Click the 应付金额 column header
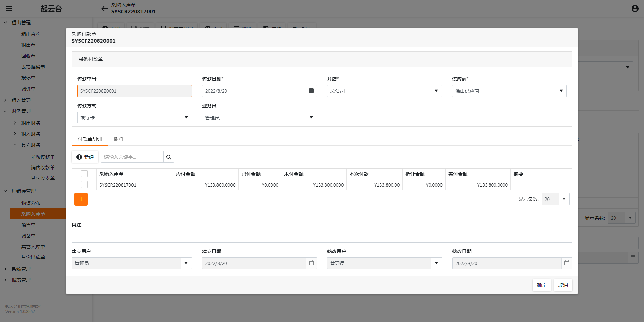This screenshot has width=644, height=322. click(206, 174)
